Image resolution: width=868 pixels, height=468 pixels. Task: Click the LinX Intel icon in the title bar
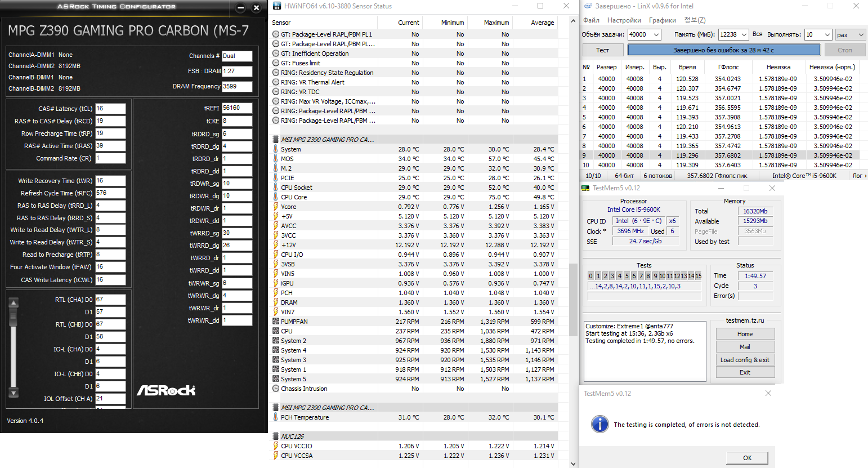tap(588, 6)
